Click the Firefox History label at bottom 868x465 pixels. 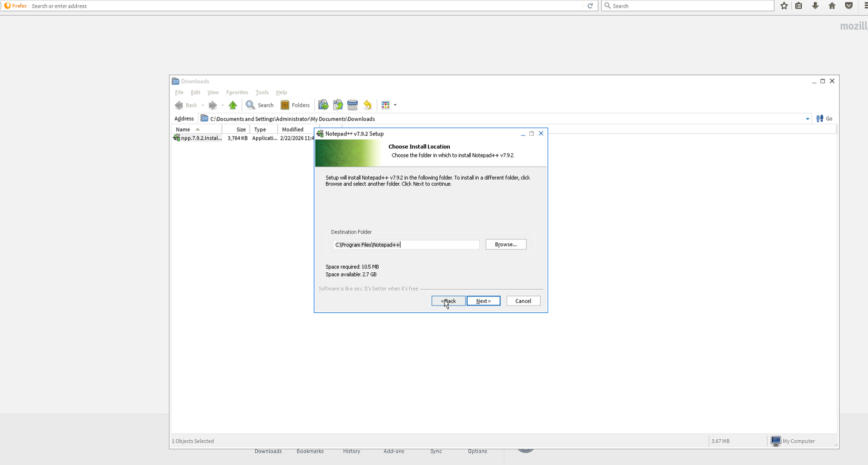coord(351,451)
